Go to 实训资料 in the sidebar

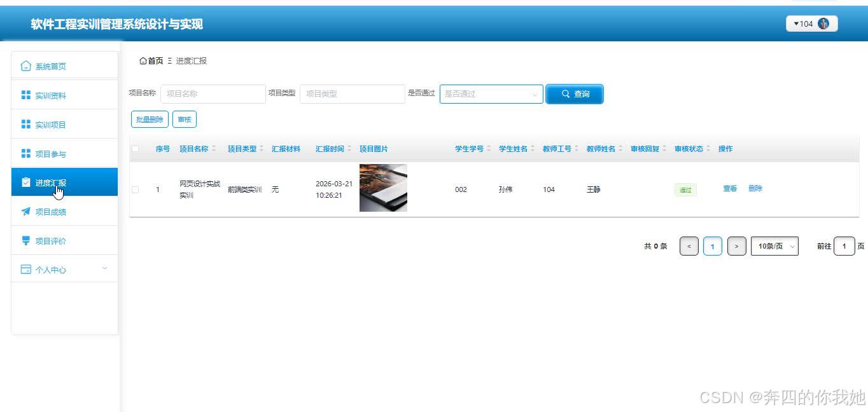click(65, 95)
